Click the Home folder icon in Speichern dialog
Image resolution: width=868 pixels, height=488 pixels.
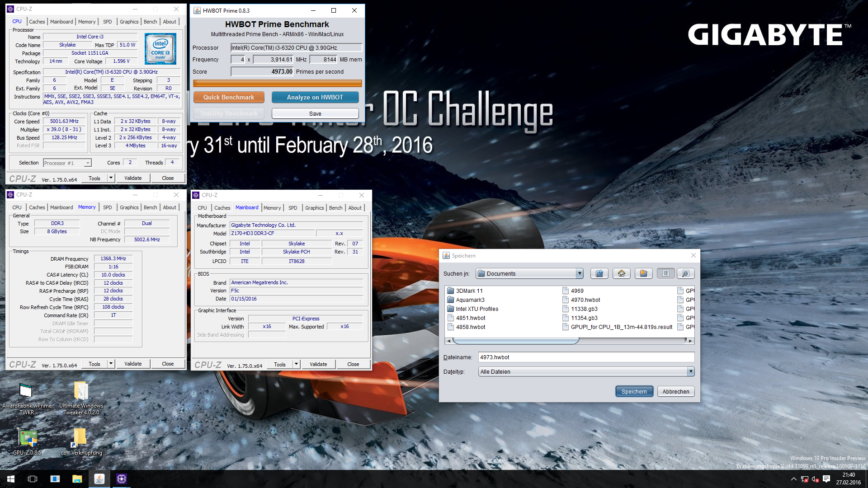tap(622, 273)
